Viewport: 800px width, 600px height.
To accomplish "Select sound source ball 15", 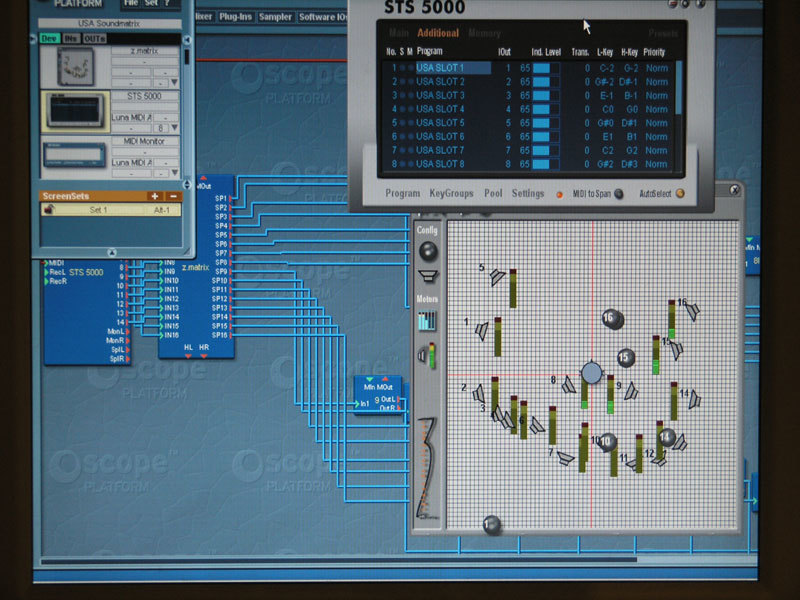I will pyautogui.click(x=626, y=358).
